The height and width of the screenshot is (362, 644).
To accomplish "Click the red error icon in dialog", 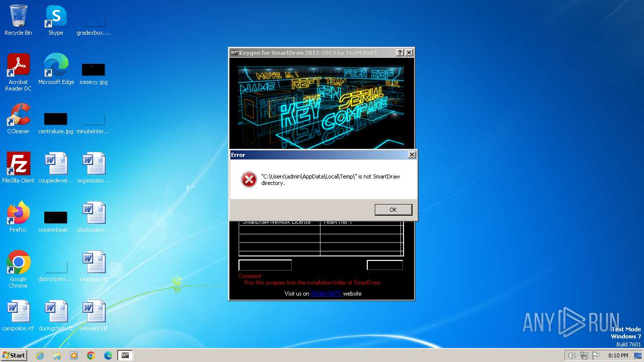I will pos(249,179).
